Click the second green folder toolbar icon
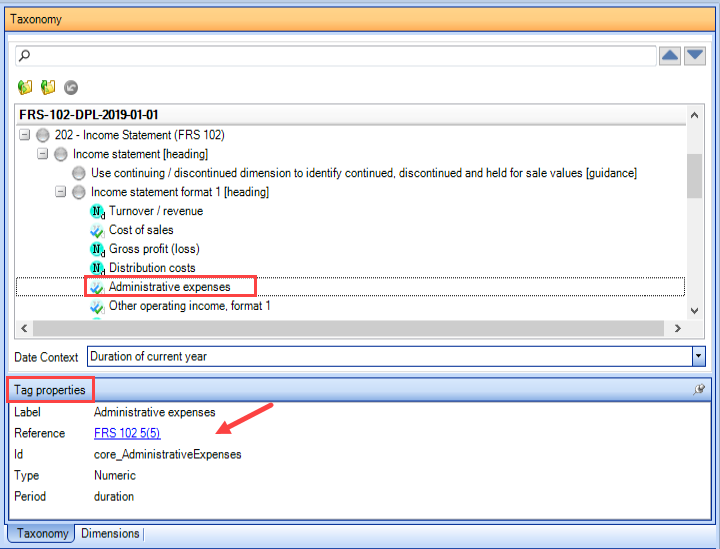This screenshot has height=549, width=720. (48, 87)
